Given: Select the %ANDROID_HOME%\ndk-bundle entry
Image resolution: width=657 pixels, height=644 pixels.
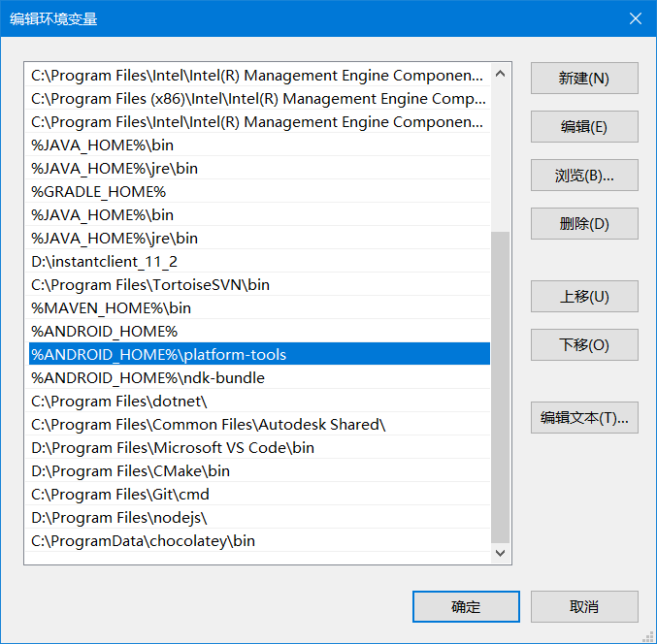Looking at the screenshot, I should pos(259,378).
